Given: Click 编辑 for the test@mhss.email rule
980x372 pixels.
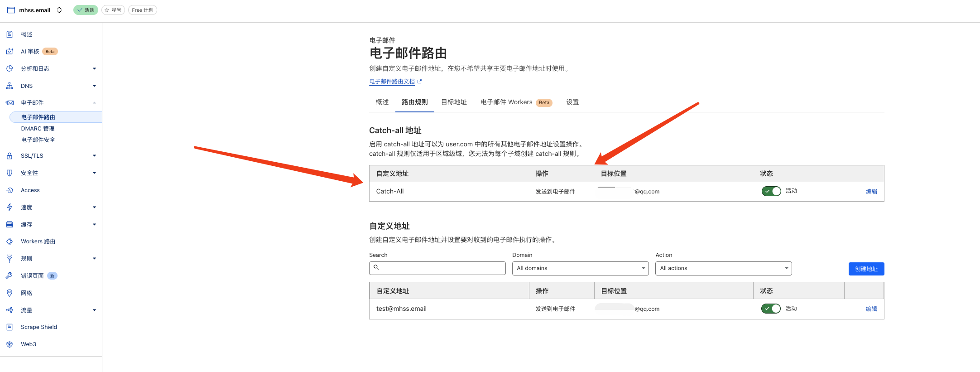Looking at the screenshot, I should click(871, 309).
